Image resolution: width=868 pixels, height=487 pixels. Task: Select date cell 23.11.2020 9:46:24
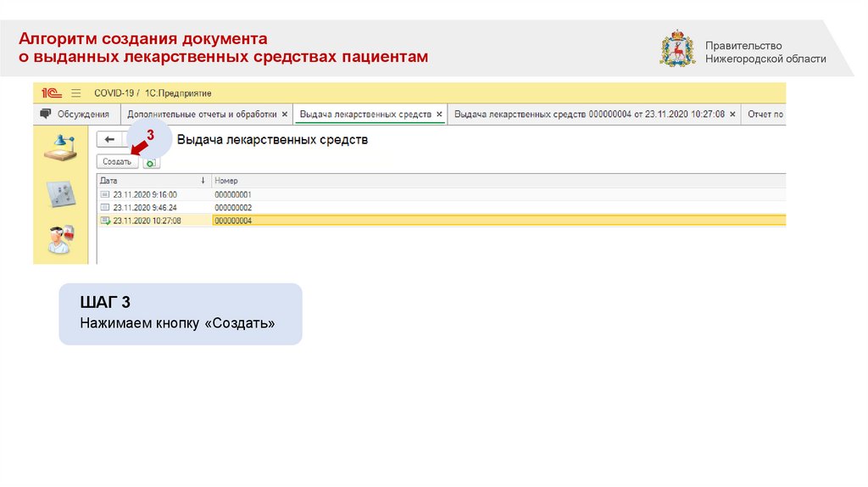pyautogui.click(x=145, y=207)
